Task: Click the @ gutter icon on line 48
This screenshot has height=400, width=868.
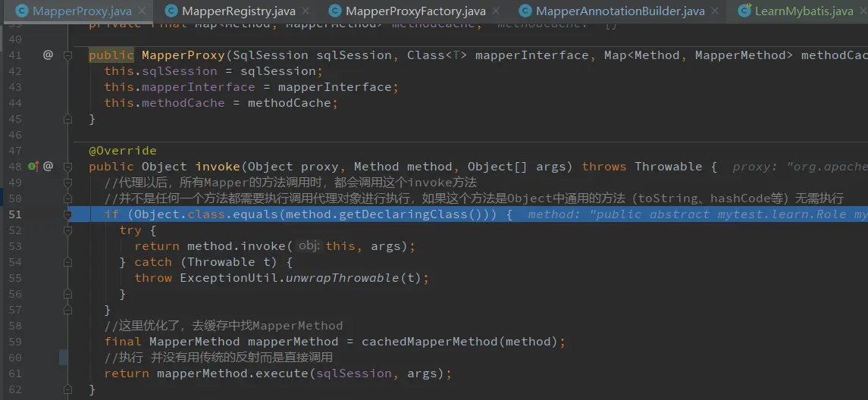Action: click(x=49, y=166)
